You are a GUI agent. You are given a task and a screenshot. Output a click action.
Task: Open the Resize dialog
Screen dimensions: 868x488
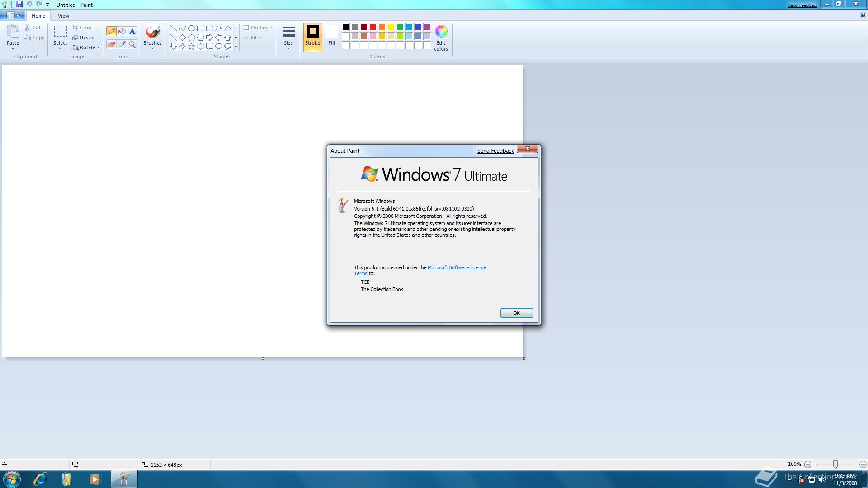click(x=84, y=38)
